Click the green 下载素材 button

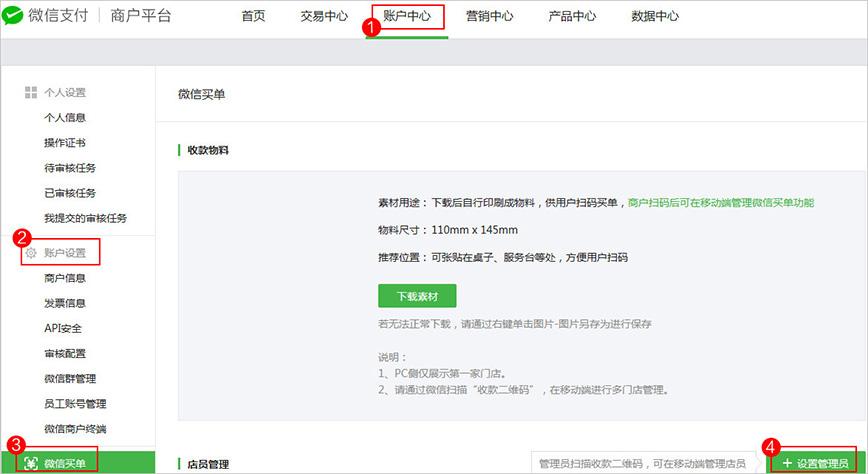click(417, 296)
